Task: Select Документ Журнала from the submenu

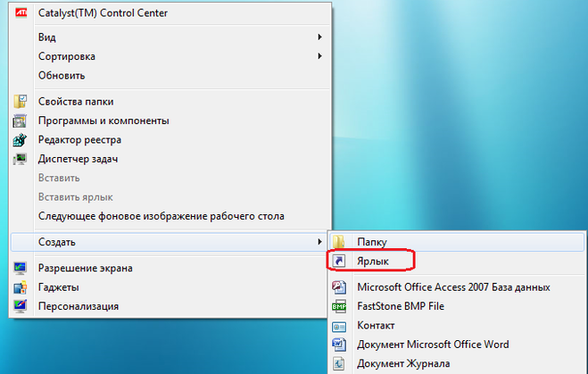Action: [403, 363]
